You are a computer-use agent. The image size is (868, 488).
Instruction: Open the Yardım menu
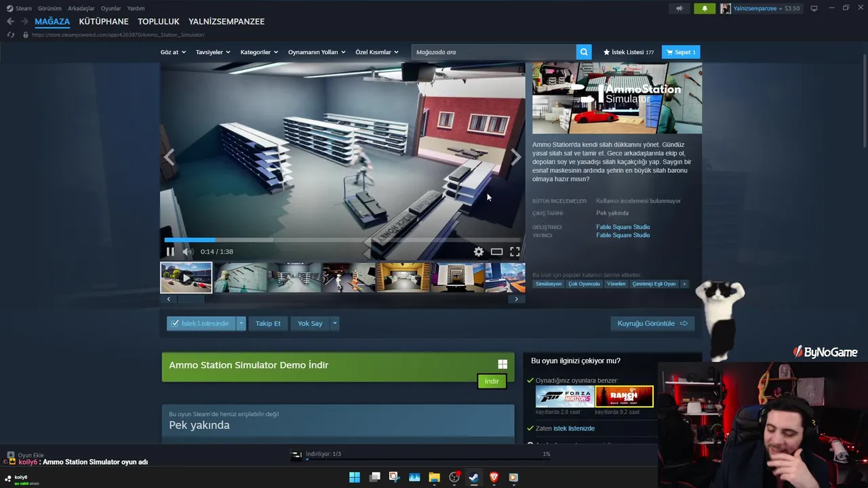pyautogui.click(x=136, y=8)
